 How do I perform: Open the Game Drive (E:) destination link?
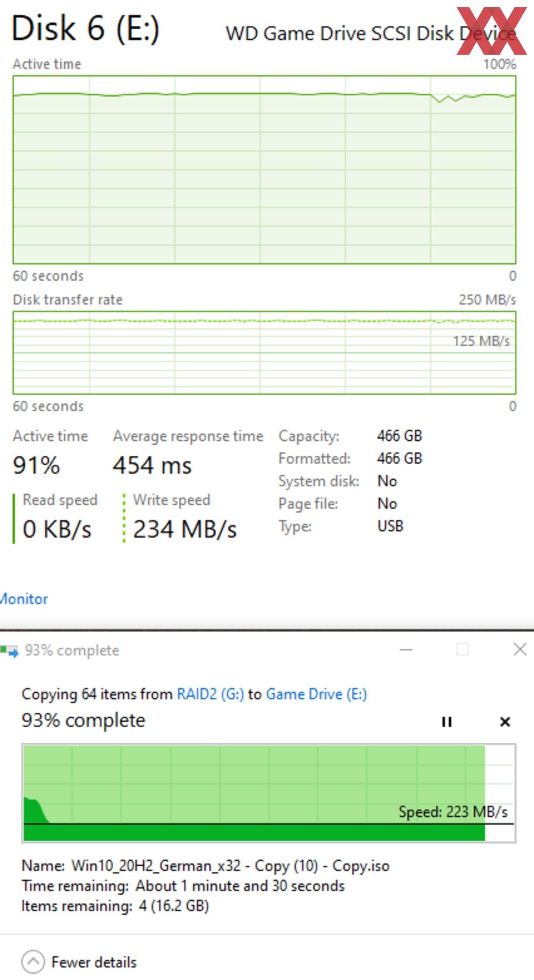pos(316,694)
